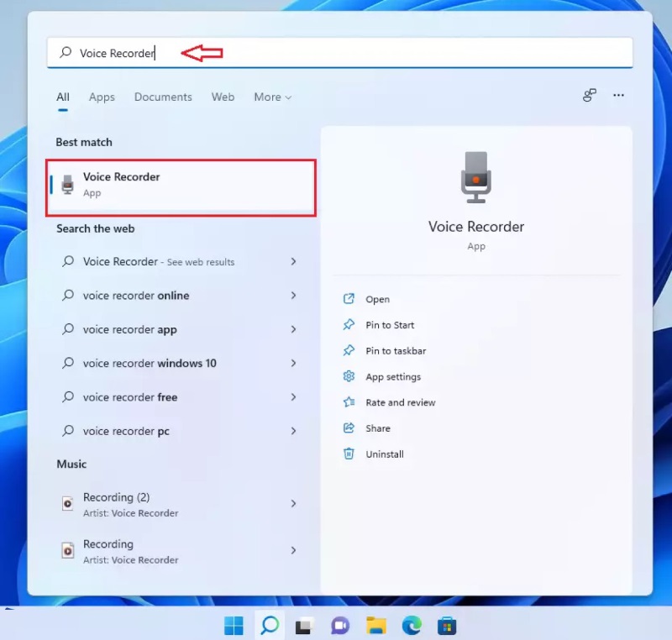Open Microsoft Store from taskbar
This screenshot has width=672, height=640.
tap(447, 626)
